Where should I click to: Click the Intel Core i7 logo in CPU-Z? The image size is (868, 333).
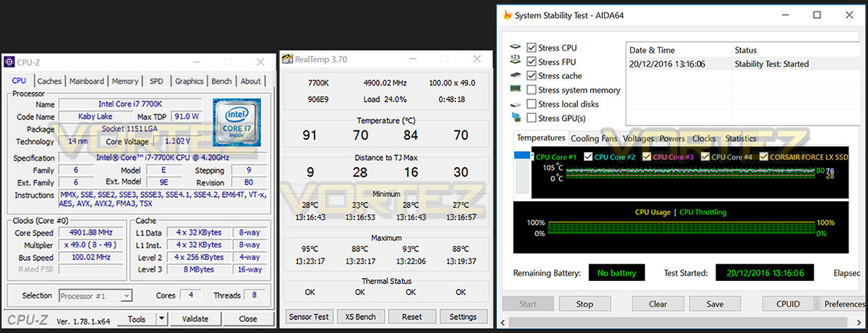coord(237,122)
